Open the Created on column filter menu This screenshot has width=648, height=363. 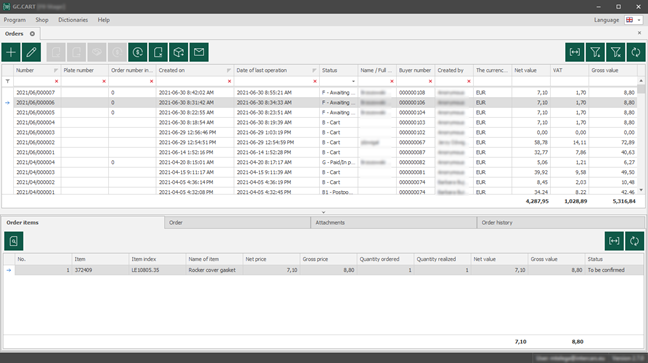pyautogui.click(x=229, y=71)
